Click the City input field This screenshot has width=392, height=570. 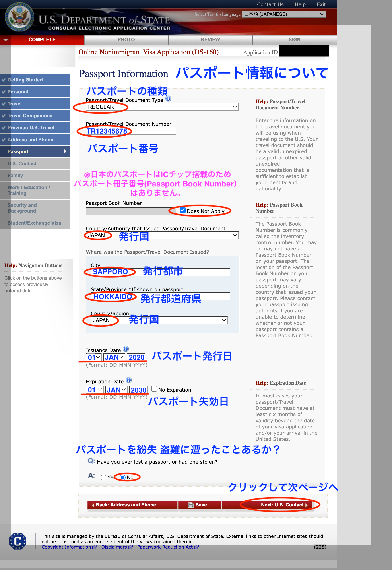160,272
